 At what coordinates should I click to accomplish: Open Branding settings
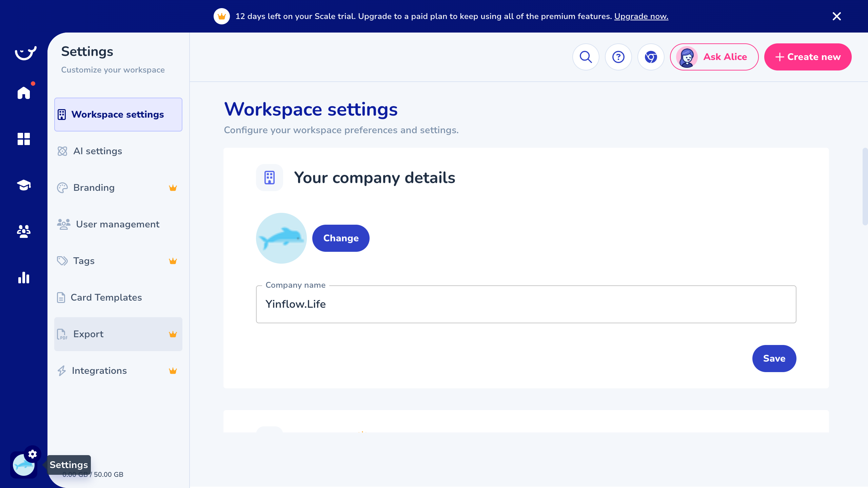click(x=94, y=188)
